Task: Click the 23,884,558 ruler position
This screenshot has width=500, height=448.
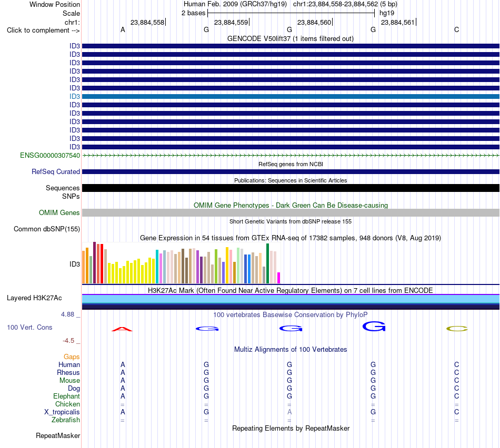Action: click(x=147, y=22)
